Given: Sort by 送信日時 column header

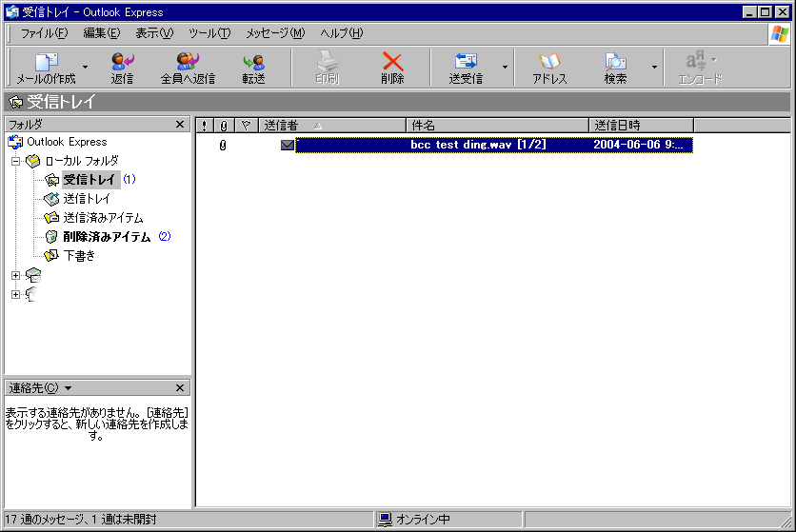Looking at the screenshot, I should point(641,126).
